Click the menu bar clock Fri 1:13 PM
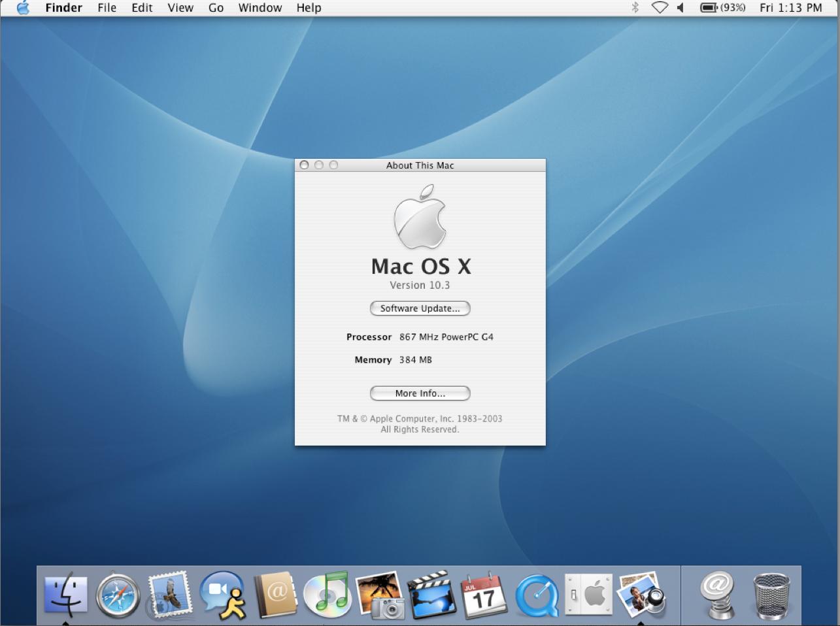 pos(791,8)
